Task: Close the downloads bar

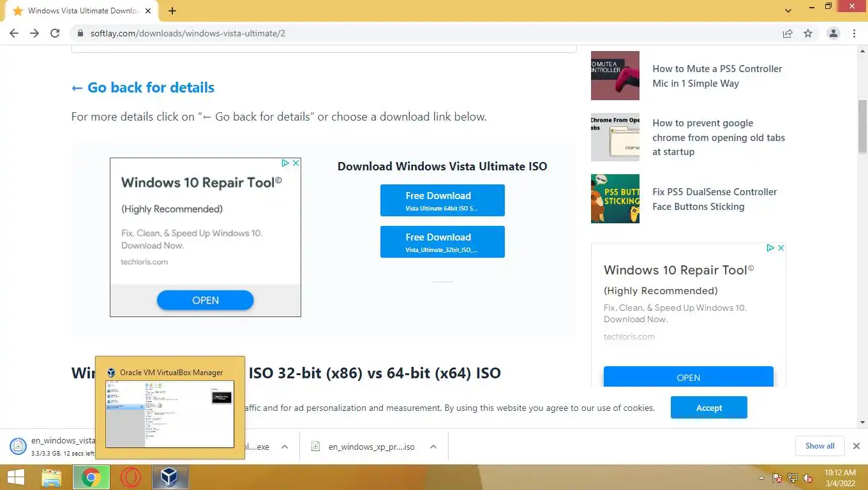Action: point(857,446)
